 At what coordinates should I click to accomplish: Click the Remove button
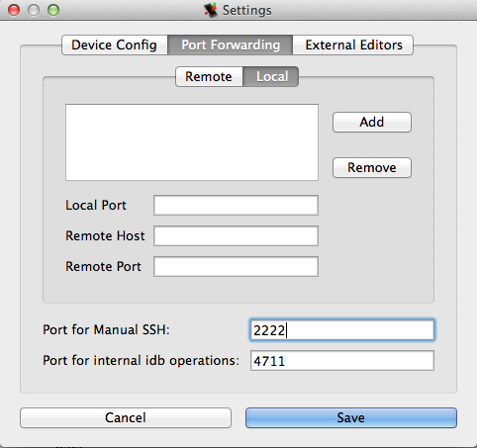[372, 168]
